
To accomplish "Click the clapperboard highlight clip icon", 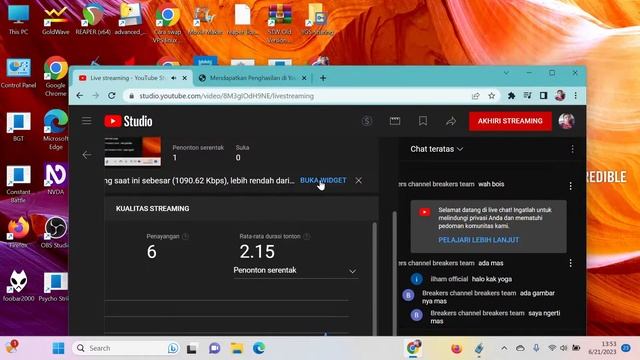I will coord(395,121).
